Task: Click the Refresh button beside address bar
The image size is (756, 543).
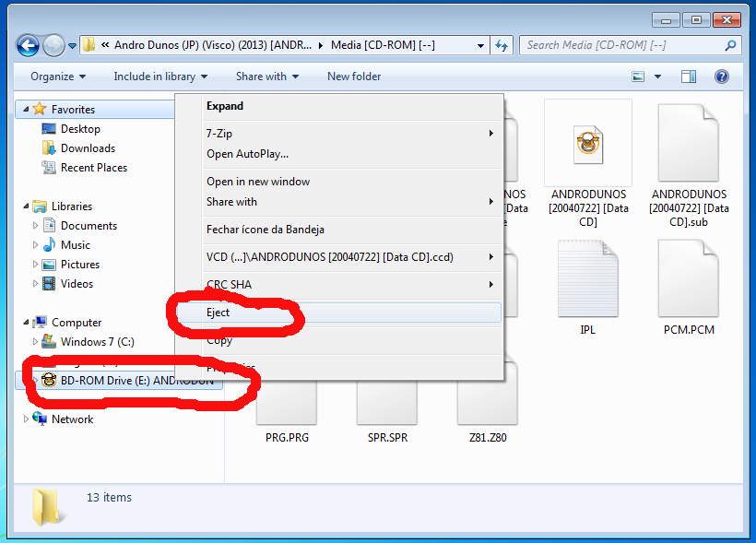Action: (x=502, y=44)
